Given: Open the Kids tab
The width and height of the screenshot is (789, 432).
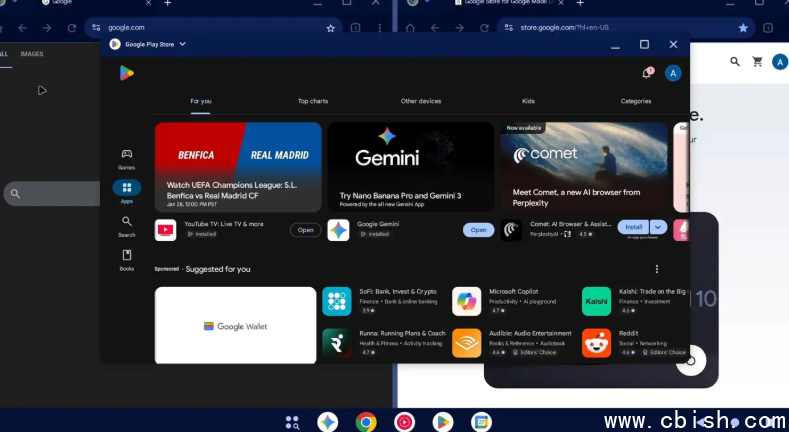Looking at the screenshot, I should (x=528, y=101).
